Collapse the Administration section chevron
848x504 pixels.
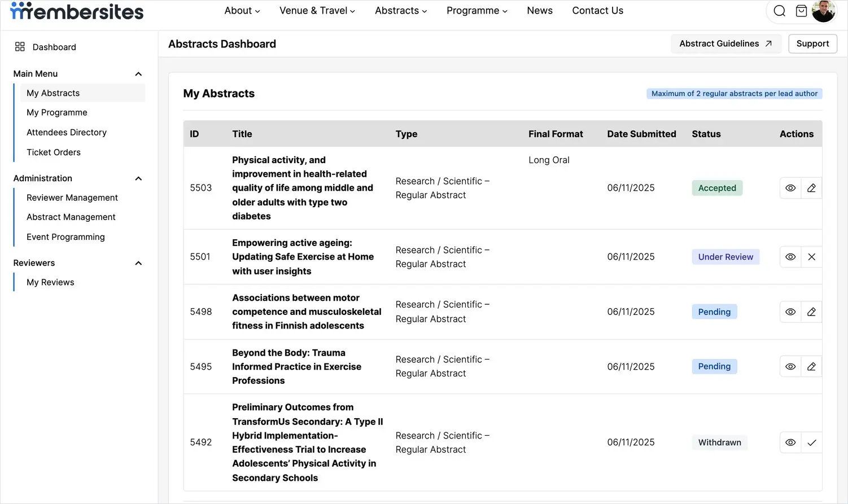pyautogui.click(x=138, y=178)
